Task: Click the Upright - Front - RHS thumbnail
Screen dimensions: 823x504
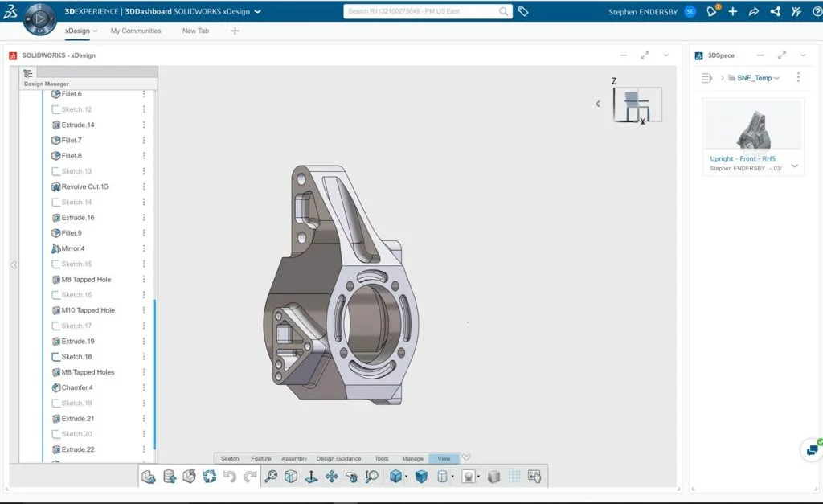Action: click(x=752, y=125)
